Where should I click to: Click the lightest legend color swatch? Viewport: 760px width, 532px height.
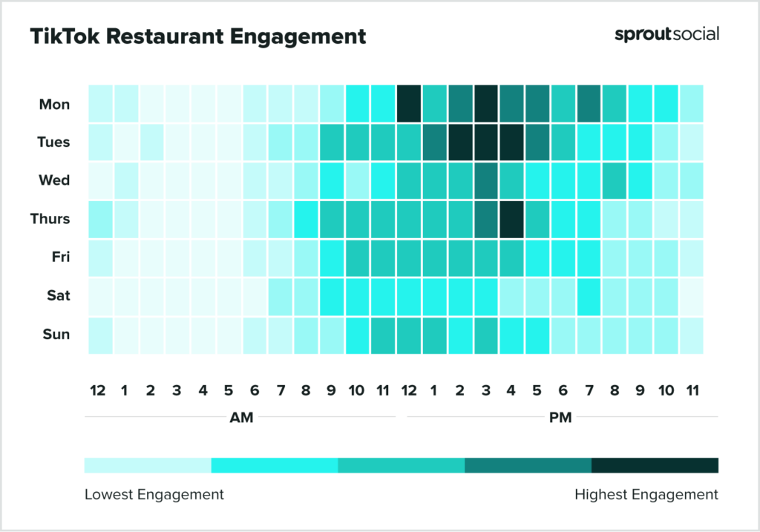point(148,465)
